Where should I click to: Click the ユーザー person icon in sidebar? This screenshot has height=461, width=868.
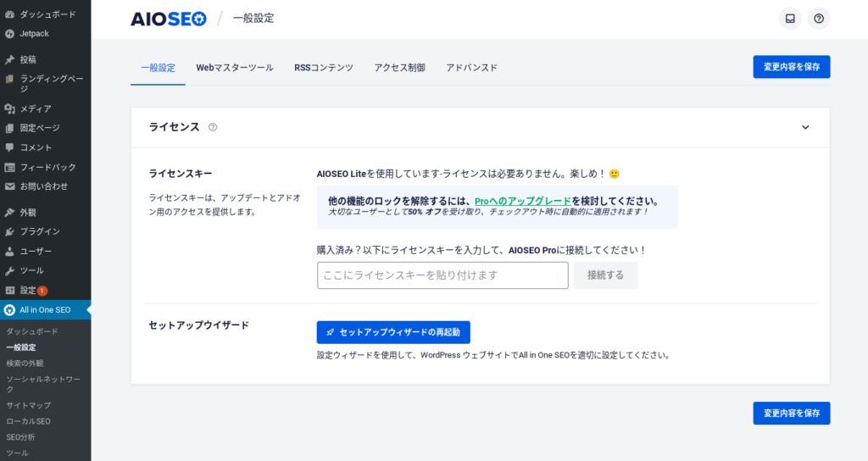pyautogui.click(x=9, y=251)
